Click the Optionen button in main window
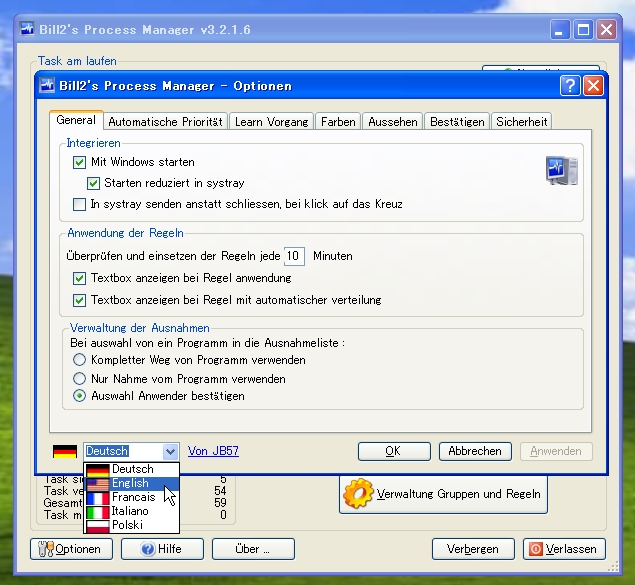 71,549
